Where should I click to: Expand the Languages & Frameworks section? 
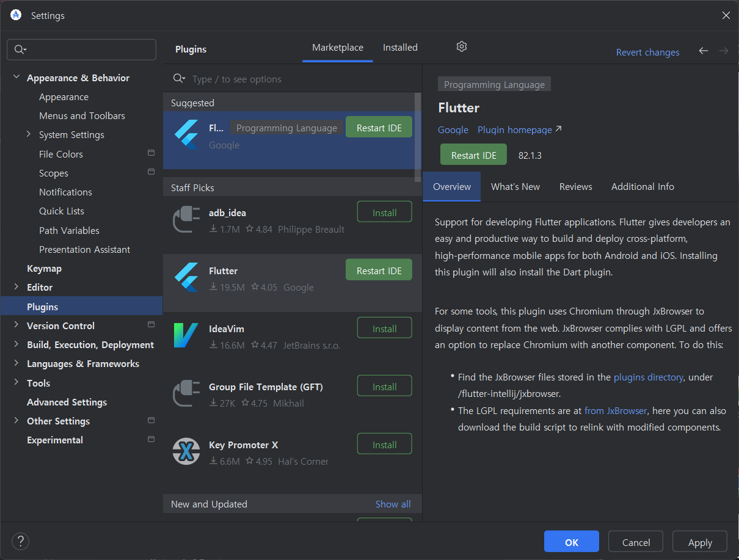click(16, 363)
